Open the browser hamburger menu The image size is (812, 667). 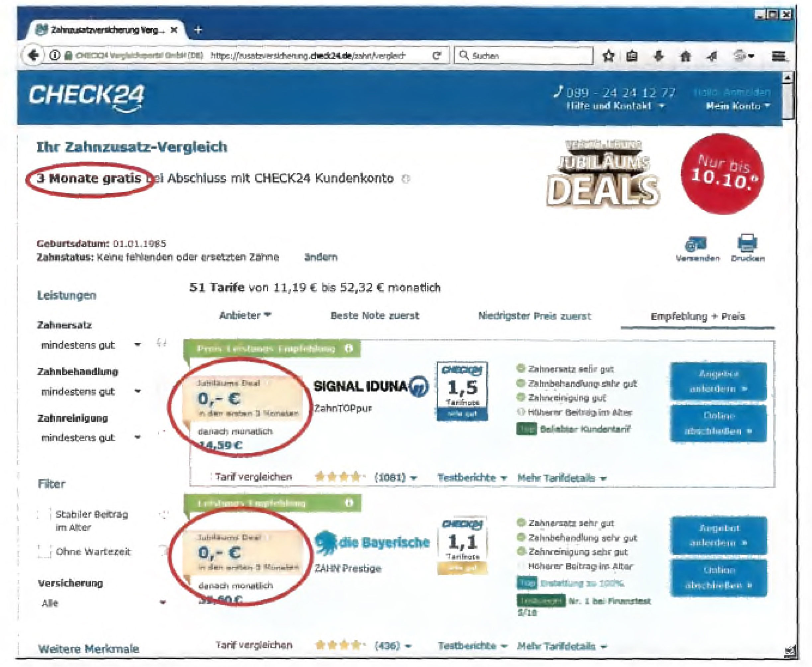point(778,56)
